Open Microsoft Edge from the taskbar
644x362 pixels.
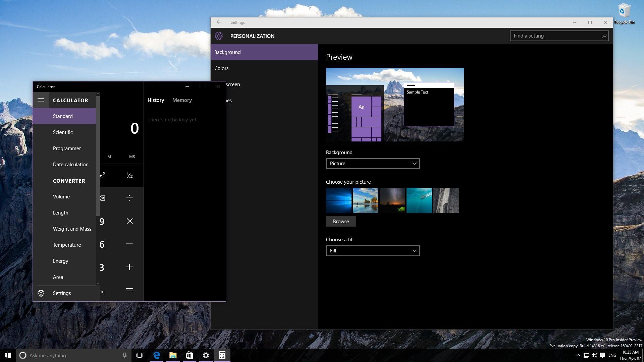[157, 355]
